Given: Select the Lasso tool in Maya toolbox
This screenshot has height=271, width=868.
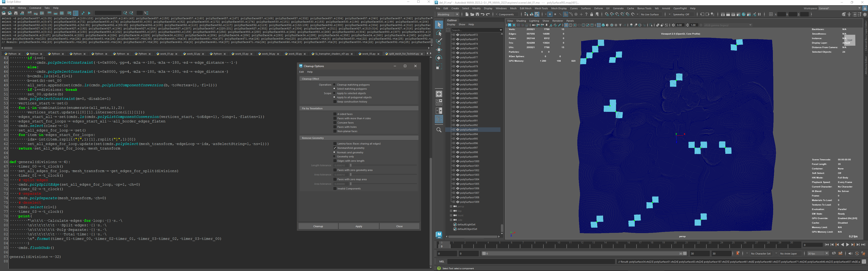Looking at the screenshot, I should click(439, 33).
